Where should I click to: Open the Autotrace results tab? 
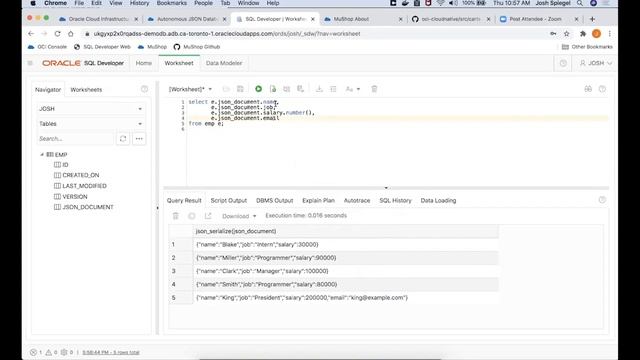[357, 200]
